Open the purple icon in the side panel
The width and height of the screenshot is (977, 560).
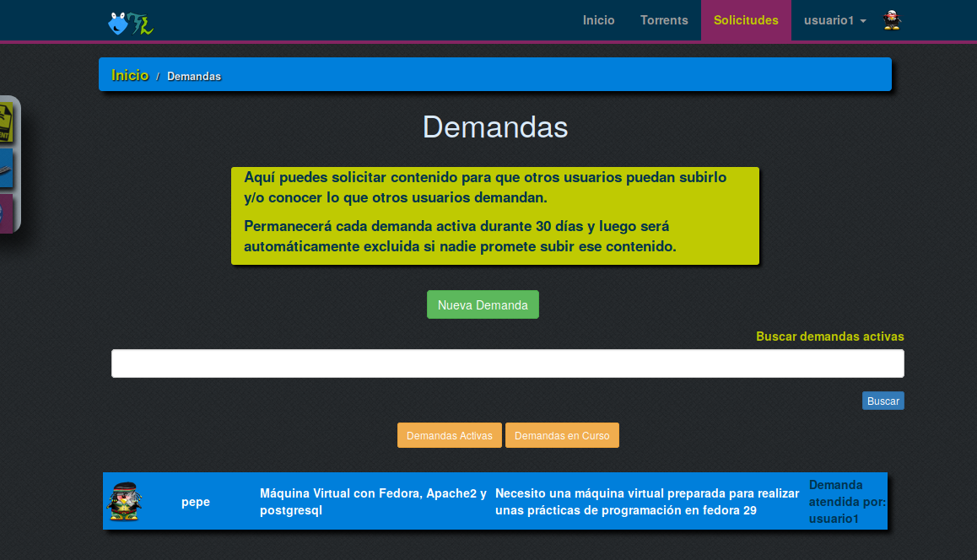[x=6, y=213]
